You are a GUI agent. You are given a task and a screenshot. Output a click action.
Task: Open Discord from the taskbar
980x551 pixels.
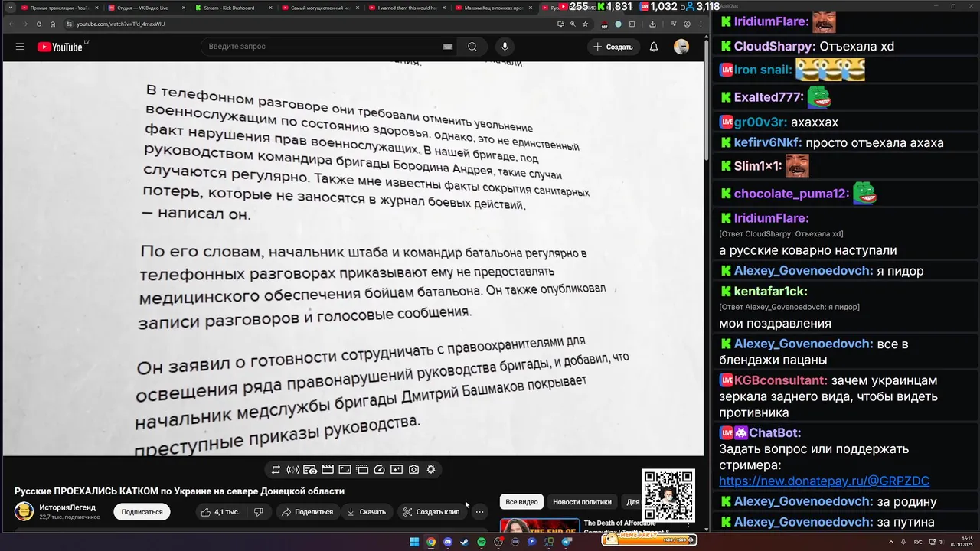[x=448, y=542]
